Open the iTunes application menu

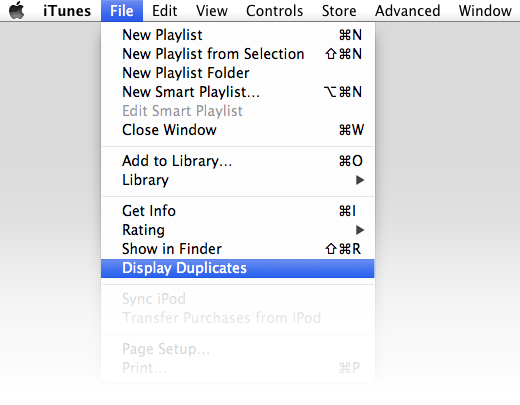click(x=67, y=11)
